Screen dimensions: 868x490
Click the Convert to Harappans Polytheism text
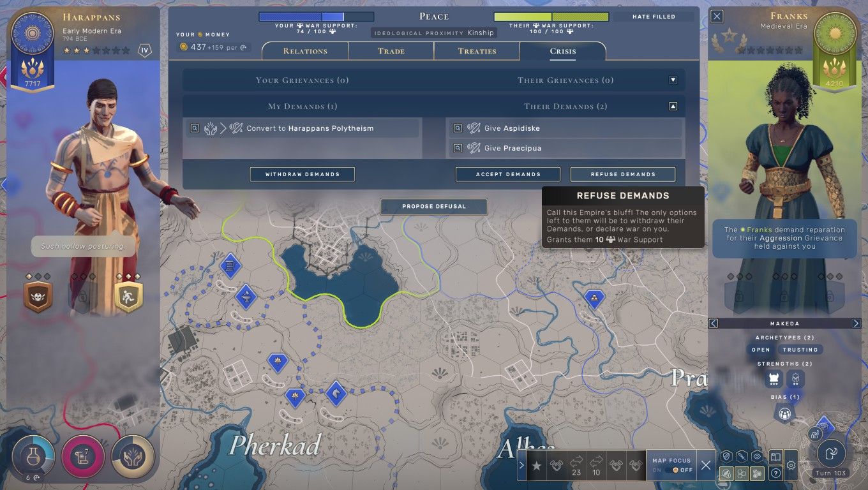pyautogui.click(x=310, y=128)
